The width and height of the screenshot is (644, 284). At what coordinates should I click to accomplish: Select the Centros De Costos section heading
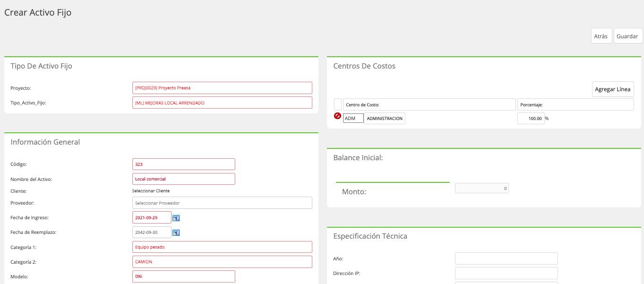(x=364, y=66)
